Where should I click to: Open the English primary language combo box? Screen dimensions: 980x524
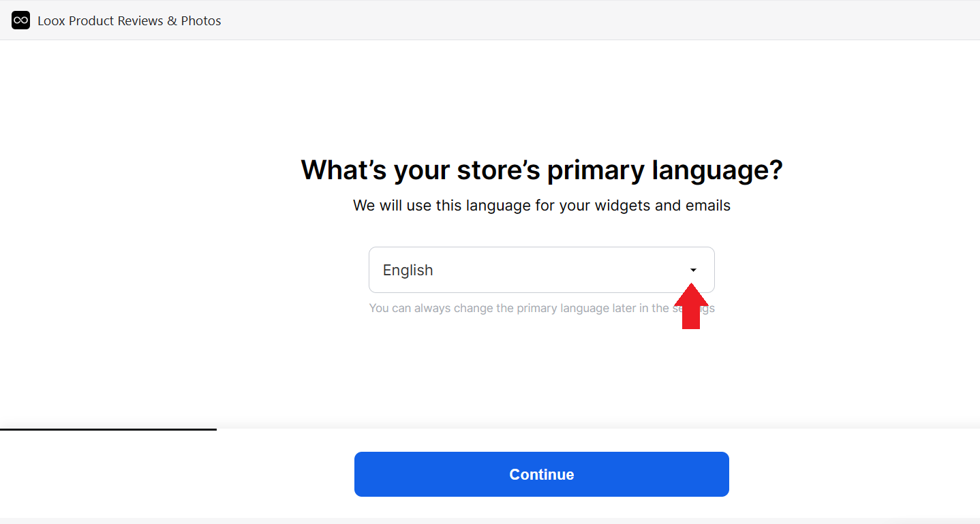click(x=542, y=270)
